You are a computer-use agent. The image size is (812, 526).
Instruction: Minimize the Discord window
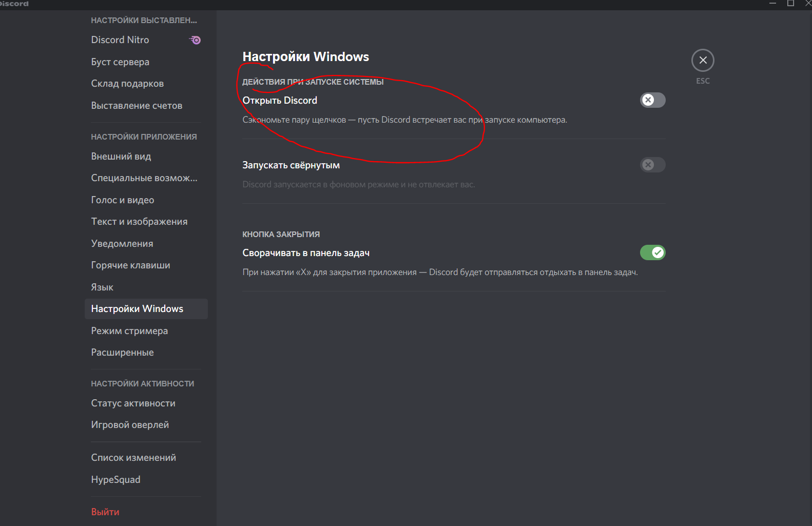click(x=772, y=4)
